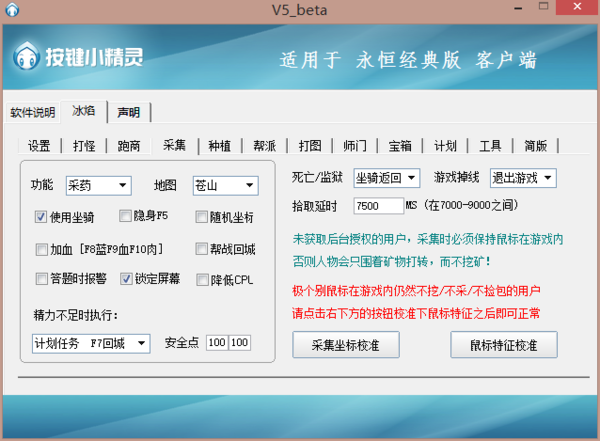Click the red line starting 请点击右下方的按钮
The image size is (600, 441).
point(416,314)
